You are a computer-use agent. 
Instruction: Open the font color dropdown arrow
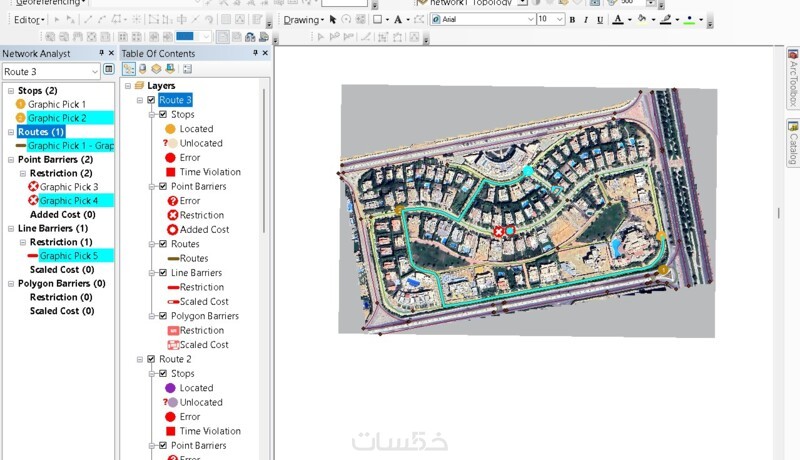click(630, 20)
